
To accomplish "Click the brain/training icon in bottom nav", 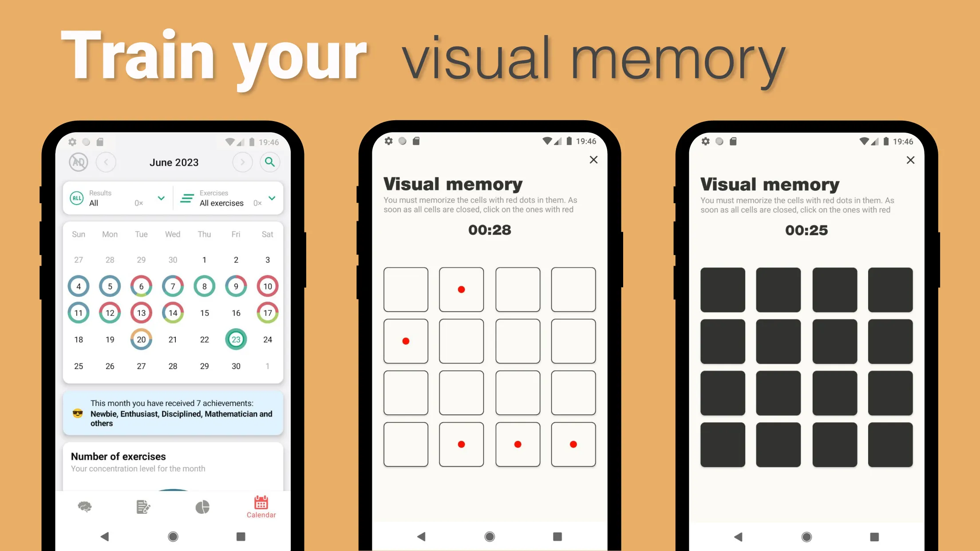I will tap(85, 506).
